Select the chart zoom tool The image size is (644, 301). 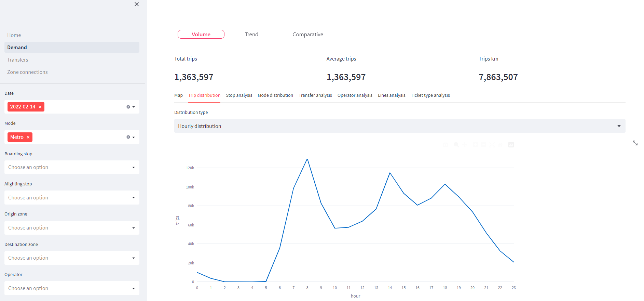pyautogui.click(x=456, y=145)
